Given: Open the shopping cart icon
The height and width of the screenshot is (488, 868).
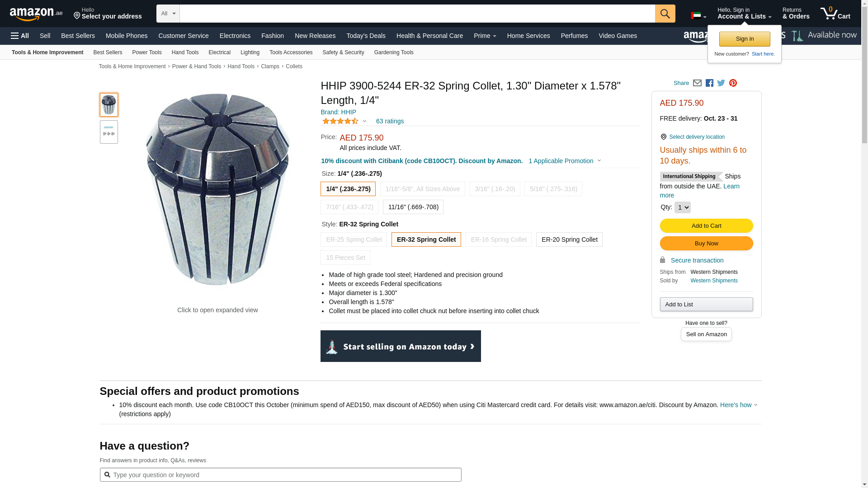Looking at the screenshot, I should tap(835, 14).
